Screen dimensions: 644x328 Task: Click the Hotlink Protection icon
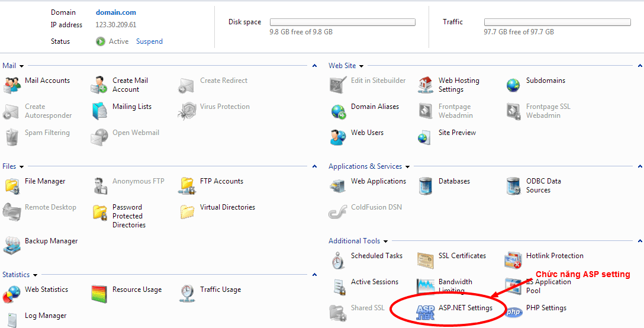(513, 260)
